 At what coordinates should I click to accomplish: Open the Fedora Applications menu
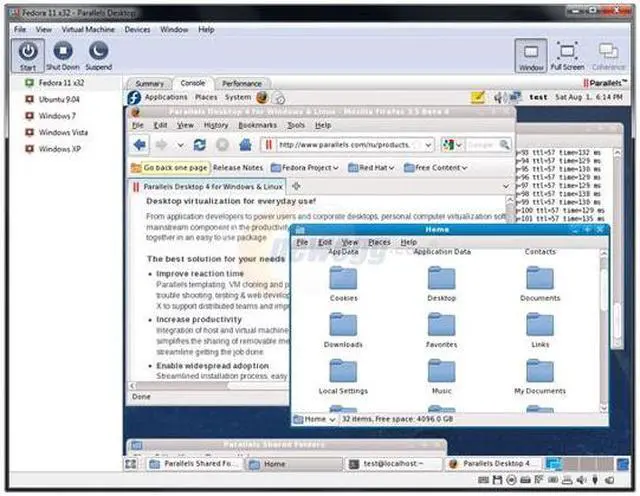(x=166, y=97)
